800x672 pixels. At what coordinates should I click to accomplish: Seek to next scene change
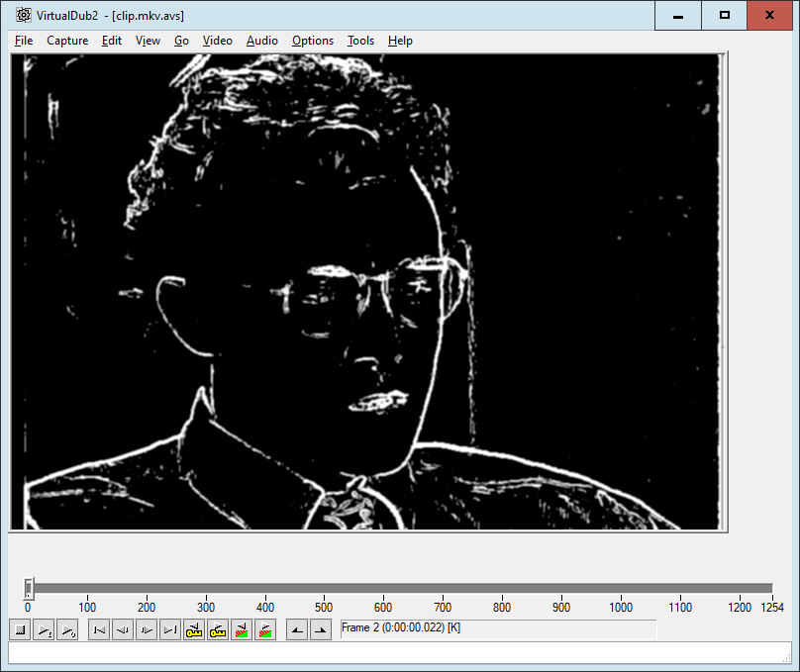pyautogui.click(x=265, y=629)
